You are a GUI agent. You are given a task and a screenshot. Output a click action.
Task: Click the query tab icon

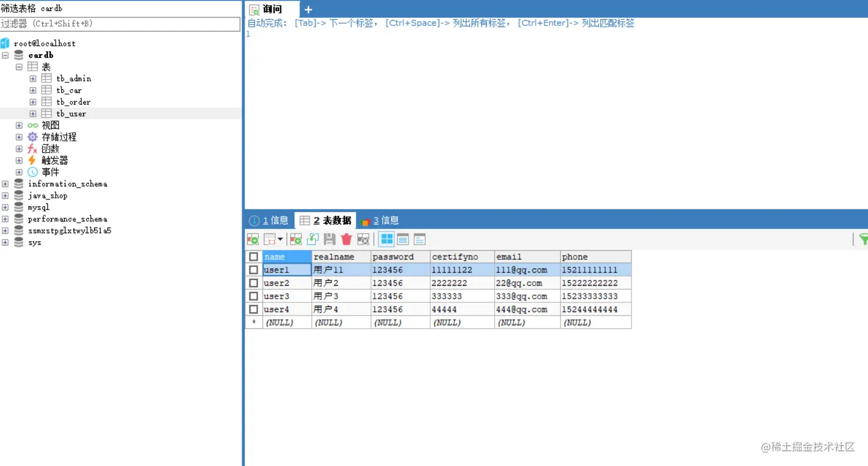pyautogui.click(x=255, y=9)
